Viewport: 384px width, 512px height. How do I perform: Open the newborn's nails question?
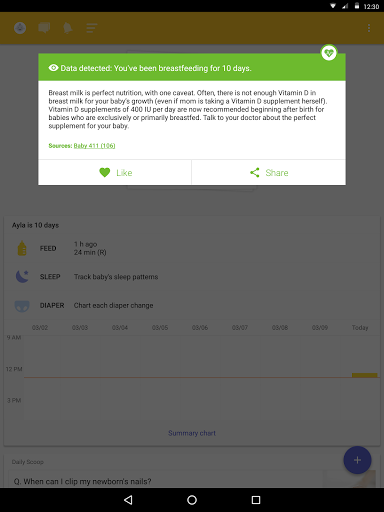[x=82, y=481]
